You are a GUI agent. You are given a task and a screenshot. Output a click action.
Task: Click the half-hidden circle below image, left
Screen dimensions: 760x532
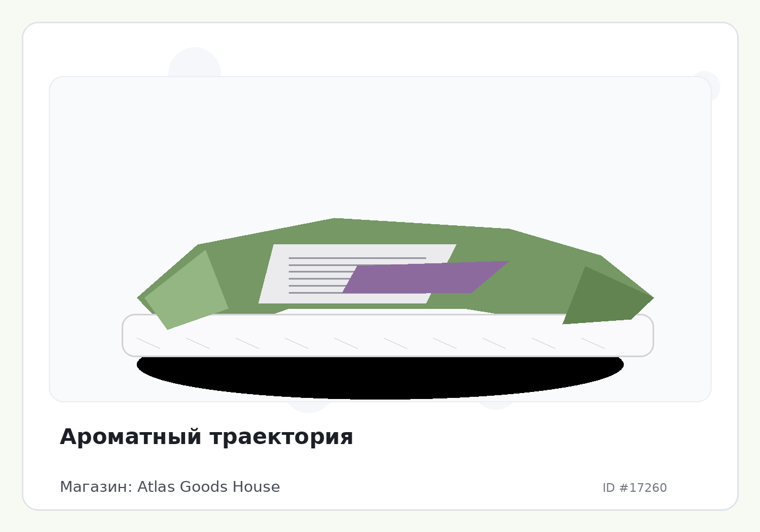[308, 407]
